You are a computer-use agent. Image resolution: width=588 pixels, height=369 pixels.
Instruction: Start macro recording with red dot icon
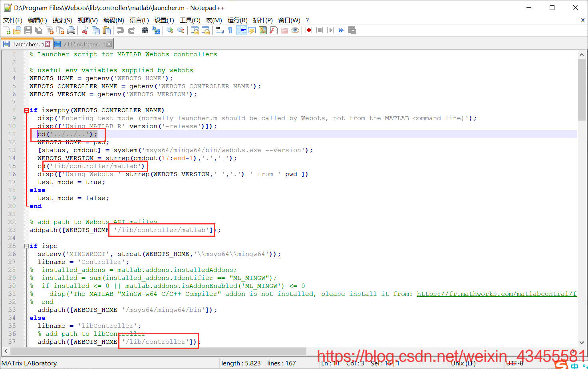pos(309,30)
